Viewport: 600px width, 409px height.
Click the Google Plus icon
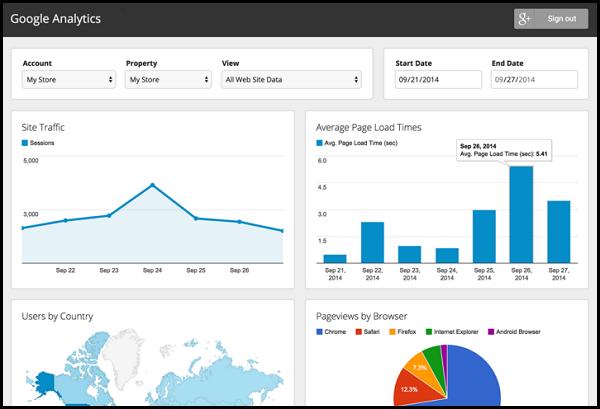pyautogui.click(x=524, y=19)
